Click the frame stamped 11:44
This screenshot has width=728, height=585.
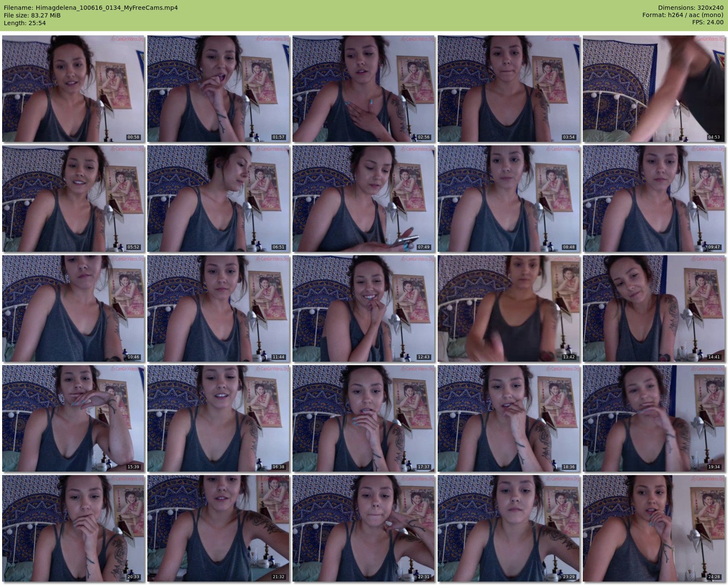click(x=218, y=308)
